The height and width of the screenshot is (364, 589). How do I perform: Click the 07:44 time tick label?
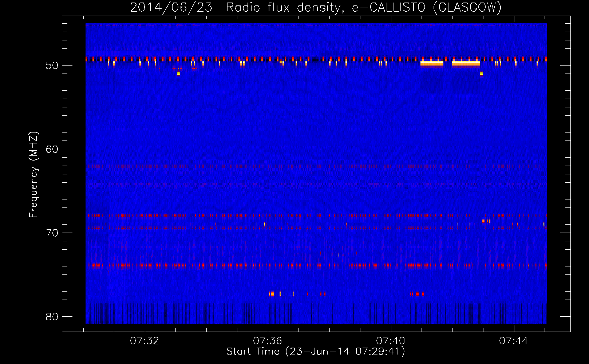[514, 341]
